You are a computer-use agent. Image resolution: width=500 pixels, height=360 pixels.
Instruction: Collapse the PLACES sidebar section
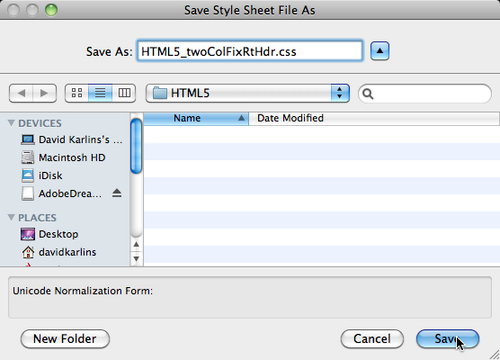point(11,217)
